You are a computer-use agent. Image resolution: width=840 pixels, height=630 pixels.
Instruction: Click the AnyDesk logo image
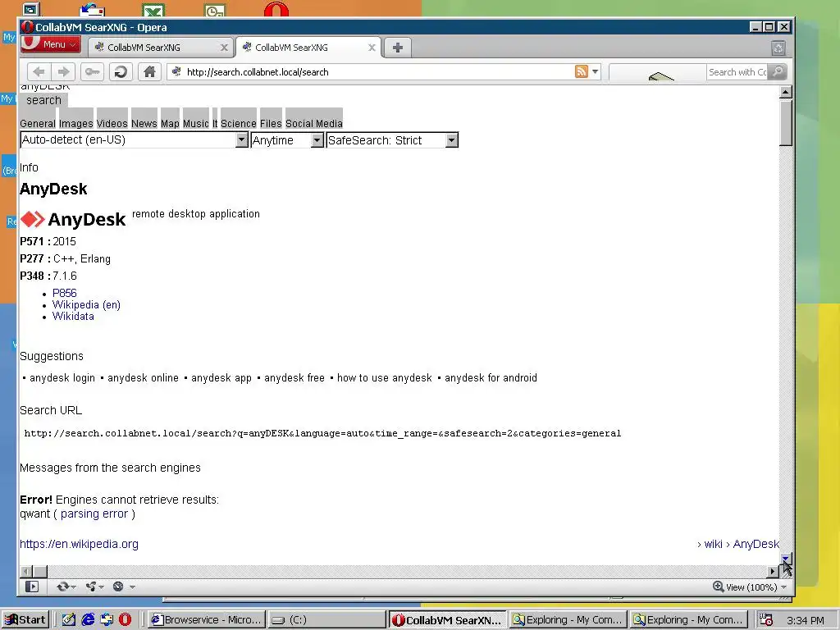[x=73, y=219]
